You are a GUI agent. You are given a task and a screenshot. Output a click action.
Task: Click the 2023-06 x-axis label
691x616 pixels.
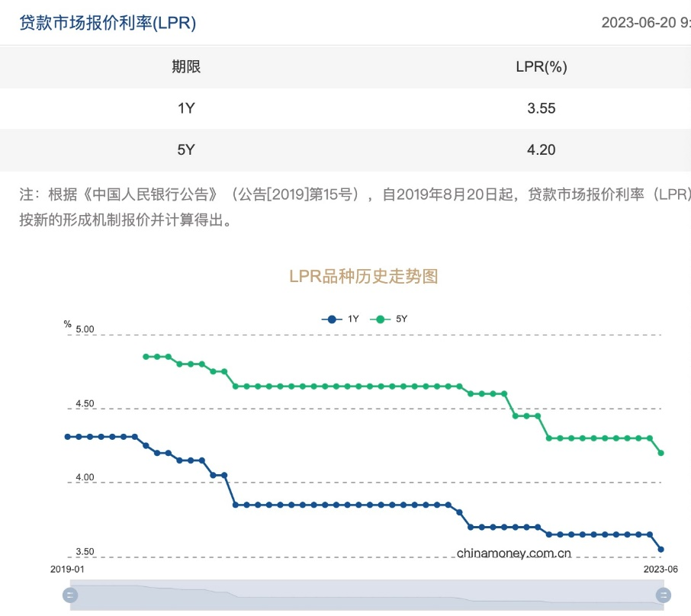click(x=660, y=569)
